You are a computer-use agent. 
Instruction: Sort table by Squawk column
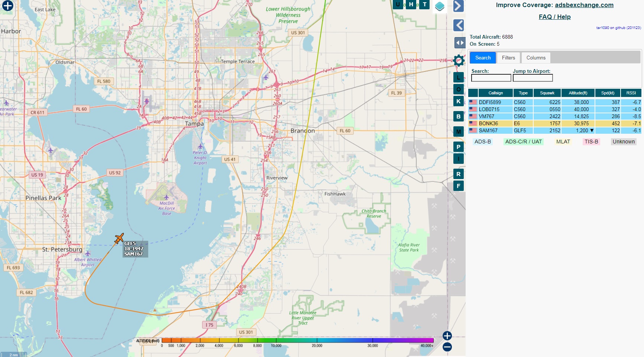pyautogui.click(x=547, y=93)
